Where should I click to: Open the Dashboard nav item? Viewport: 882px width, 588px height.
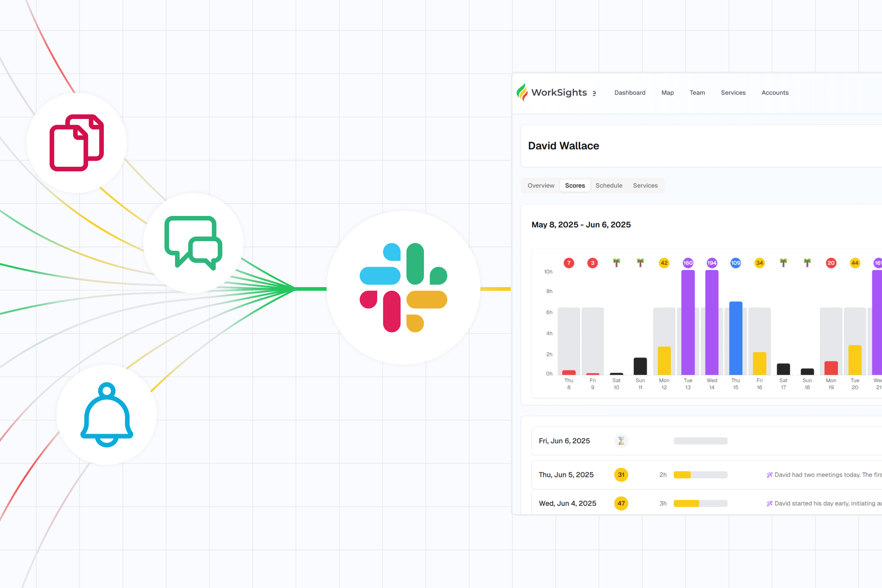coord(630,93)
